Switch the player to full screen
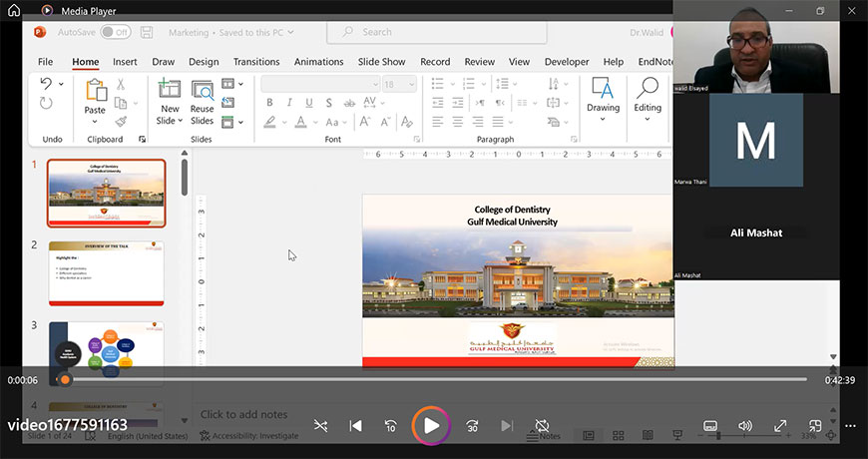868x459 pixels. tap(780, 426)
